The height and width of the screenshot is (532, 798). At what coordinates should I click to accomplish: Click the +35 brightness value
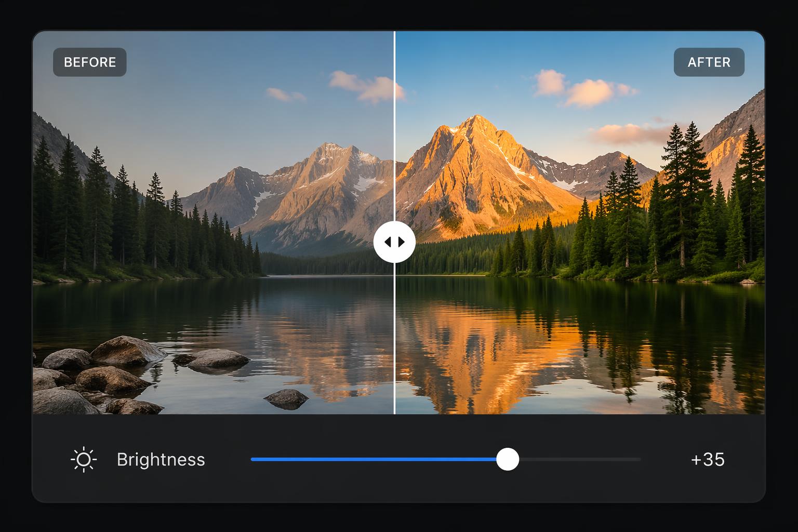708,460
